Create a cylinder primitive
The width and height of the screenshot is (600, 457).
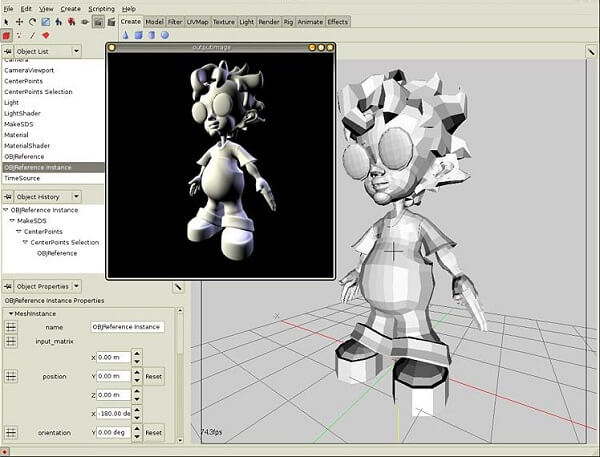pos(152,35)
